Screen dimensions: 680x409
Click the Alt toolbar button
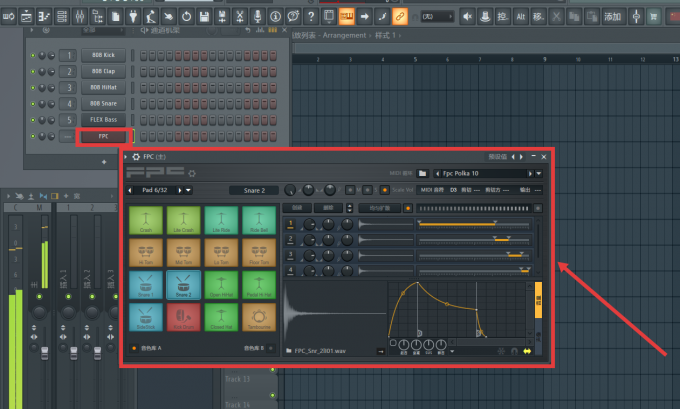521,17
